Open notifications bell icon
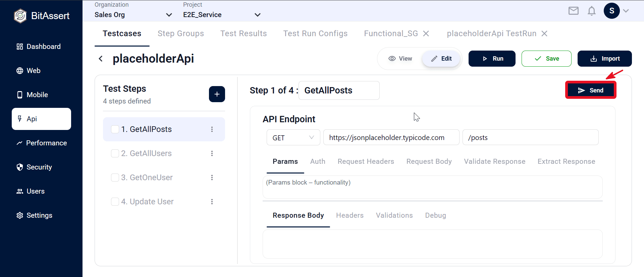Viewport: 644px width, 277px height. click(x=592, y=11)
